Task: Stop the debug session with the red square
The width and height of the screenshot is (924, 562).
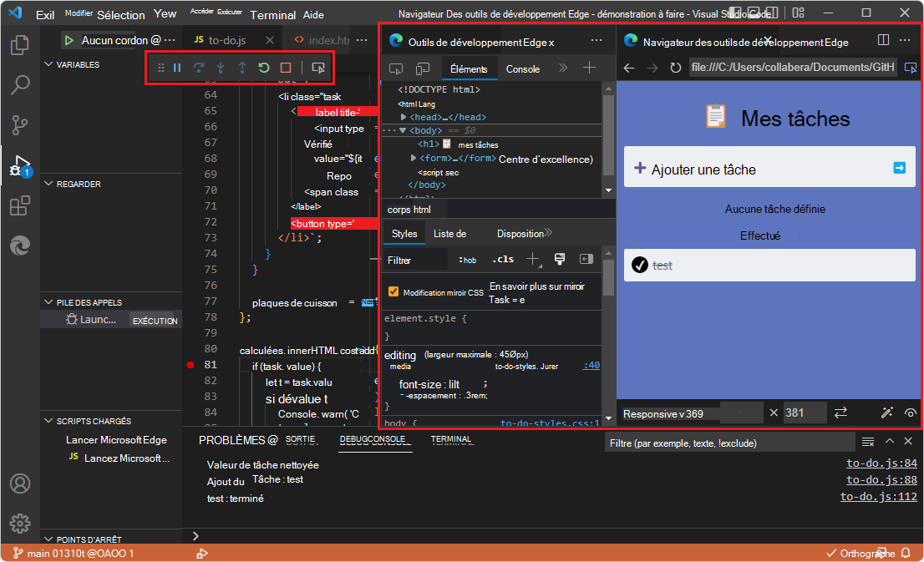Action: [286, 68]
